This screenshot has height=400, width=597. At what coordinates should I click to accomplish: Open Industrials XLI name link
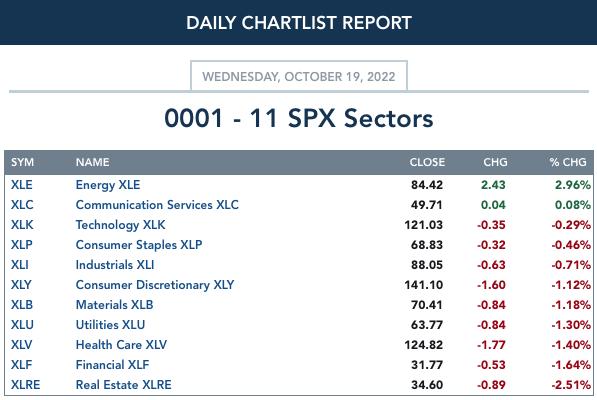(x=115, y=265)
